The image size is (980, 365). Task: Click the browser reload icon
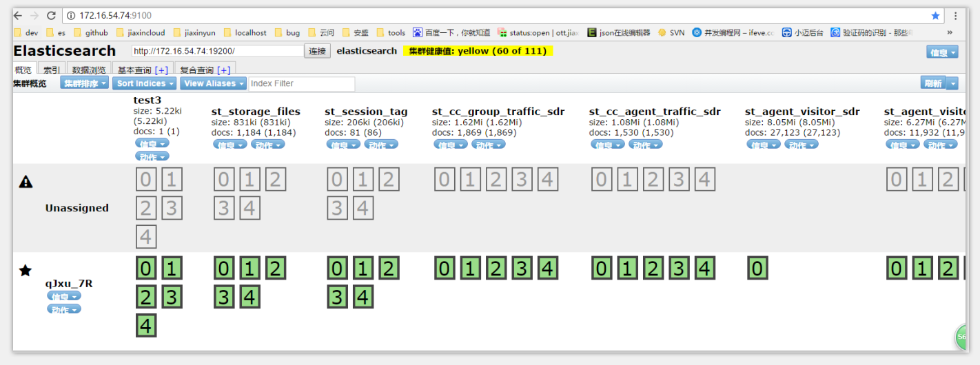(51, 15)
